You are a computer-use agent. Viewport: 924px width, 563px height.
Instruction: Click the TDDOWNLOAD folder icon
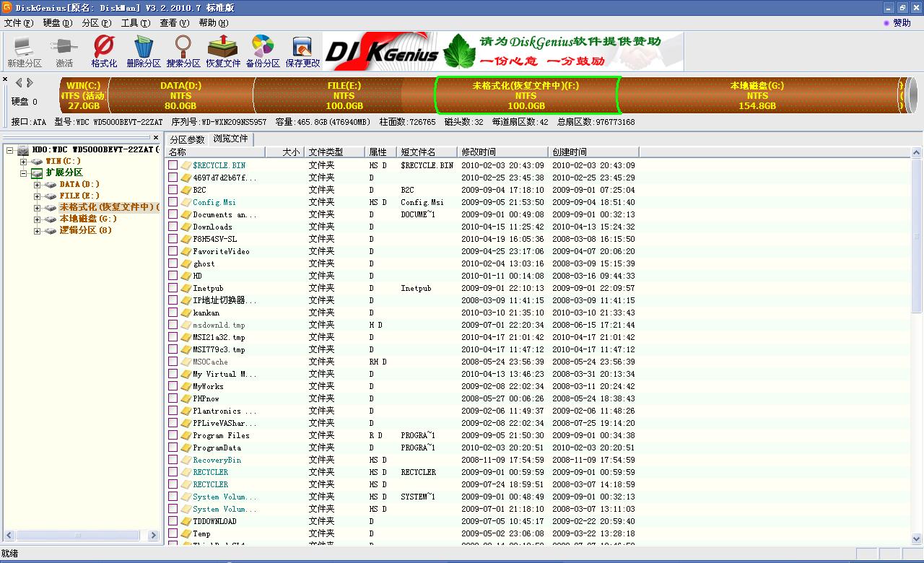pyautogui.click(x=186, y=521)
